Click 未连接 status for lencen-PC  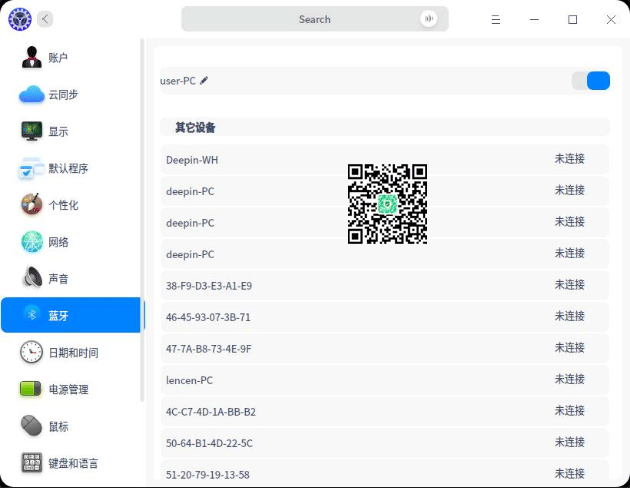coord(569,379)
